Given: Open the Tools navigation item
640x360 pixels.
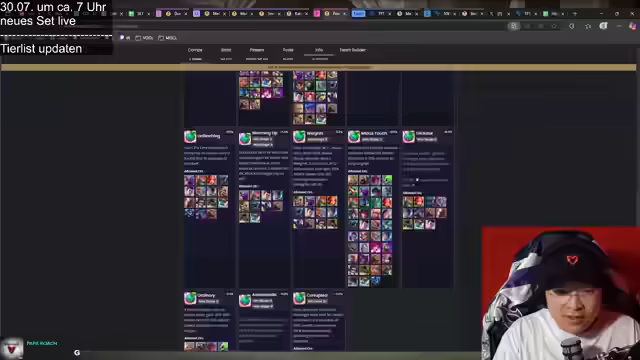Looking at the screenshot, I should (288, 50).
